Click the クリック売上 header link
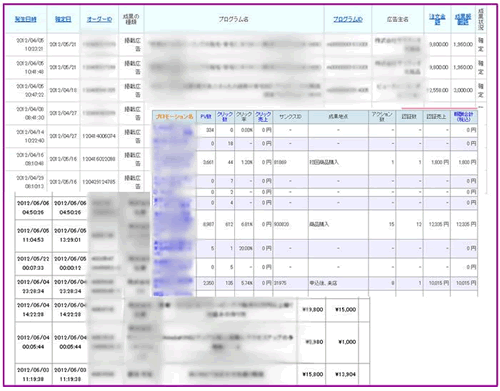Viewport: 500px width, 391px height. click(263, 117)
